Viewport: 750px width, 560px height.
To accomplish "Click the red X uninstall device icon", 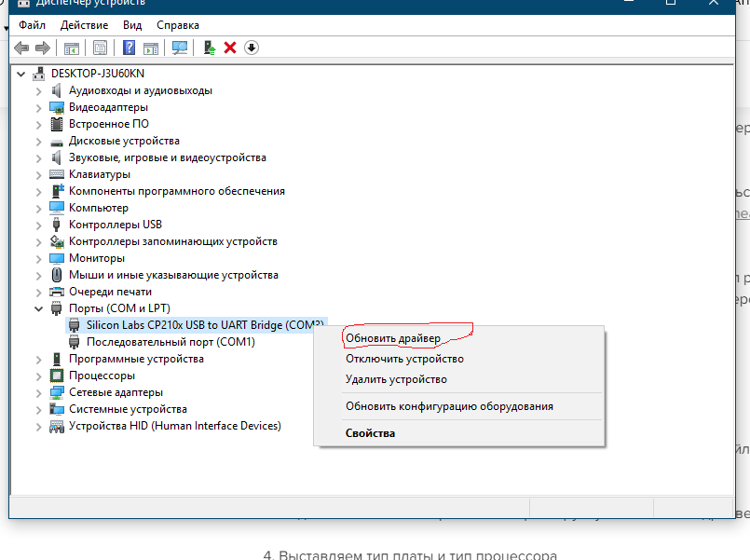I will 230,48.
